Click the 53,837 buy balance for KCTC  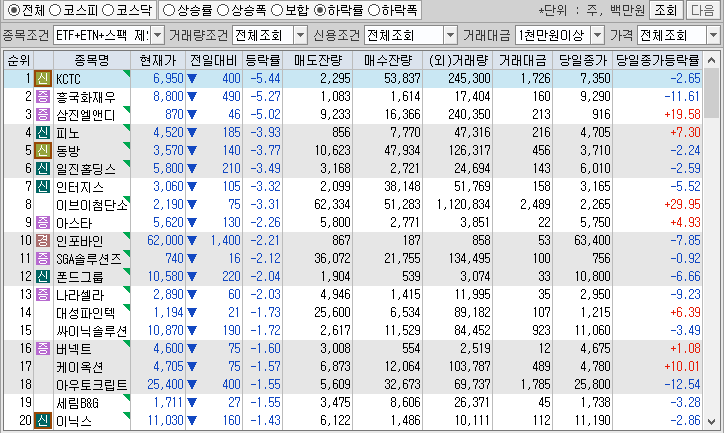coord(402,78)
